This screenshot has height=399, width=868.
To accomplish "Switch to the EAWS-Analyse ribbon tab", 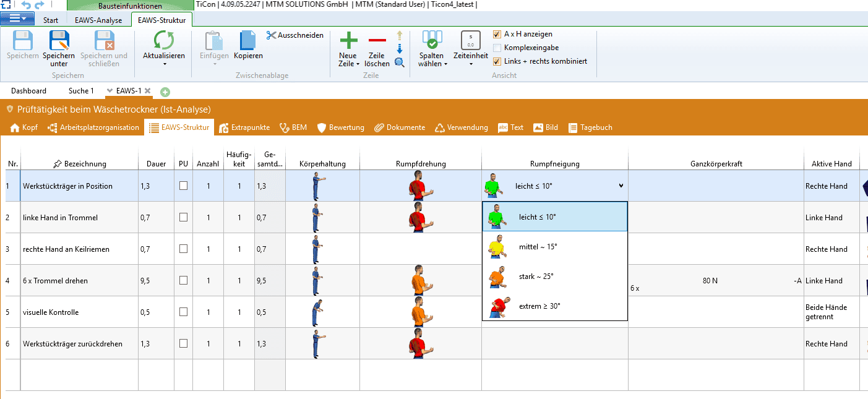I will point(98,20).
